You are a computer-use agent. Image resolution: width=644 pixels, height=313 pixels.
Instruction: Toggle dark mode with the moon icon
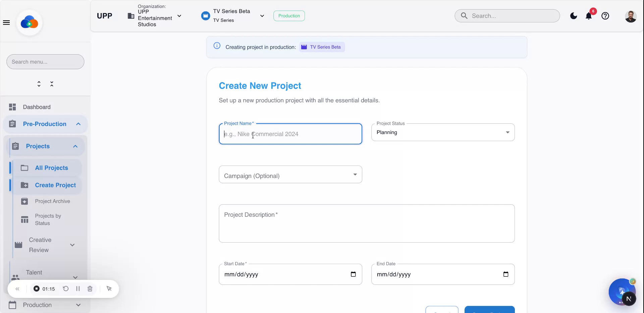(573, 16)
